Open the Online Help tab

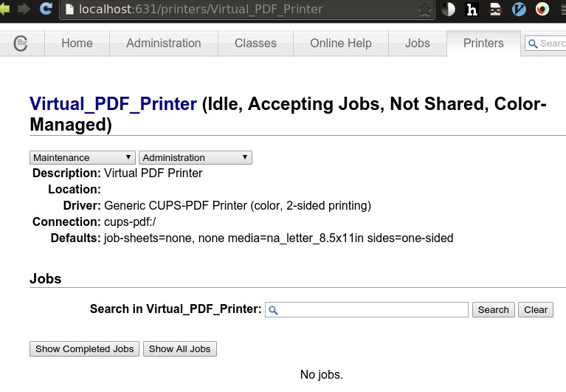tap(340, 44)
